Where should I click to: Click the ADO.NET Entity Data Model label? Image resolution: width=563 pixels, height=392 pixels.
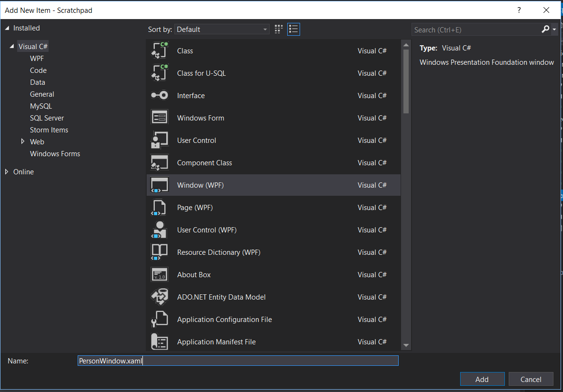click(221, 297)
